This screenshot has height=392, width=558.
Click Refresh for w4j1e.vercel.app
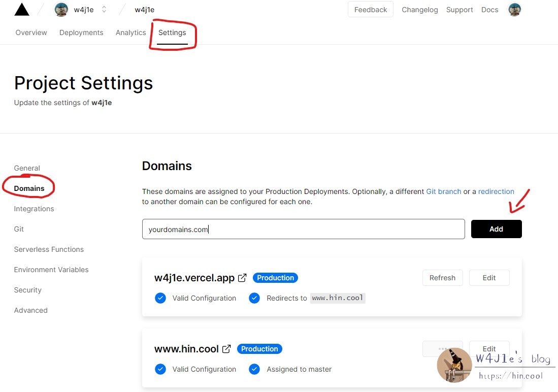coord(442,278)
